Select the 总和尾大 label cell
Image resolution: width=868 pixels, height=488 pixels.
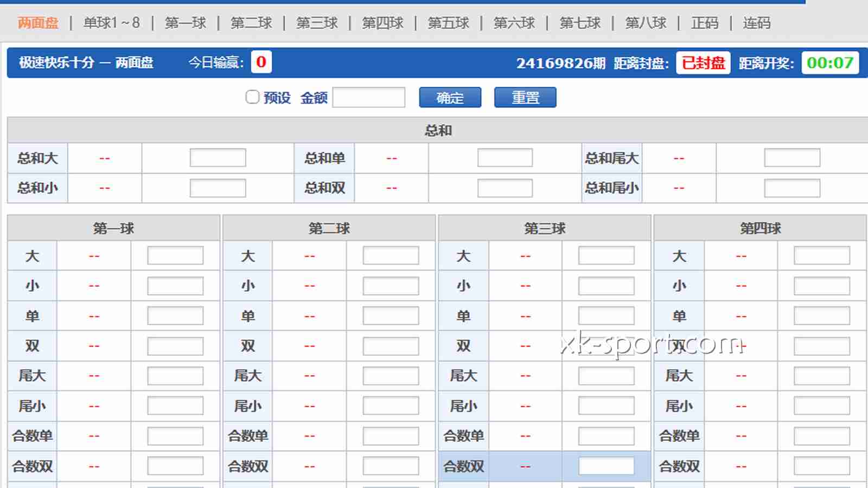click(x=612, y=158)
